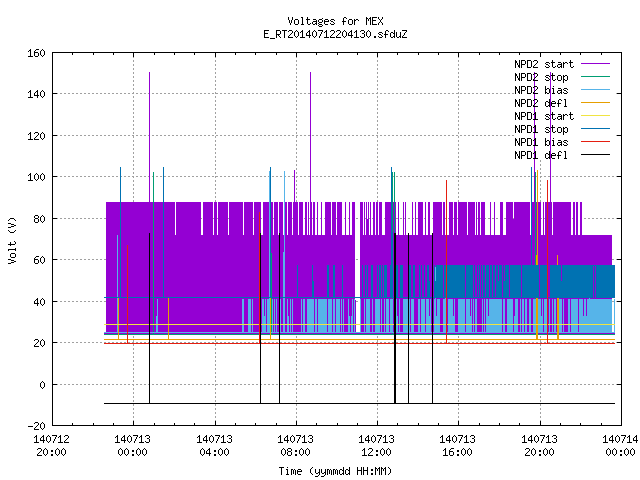Click the NPD2 start legend label

click(544, 64)
